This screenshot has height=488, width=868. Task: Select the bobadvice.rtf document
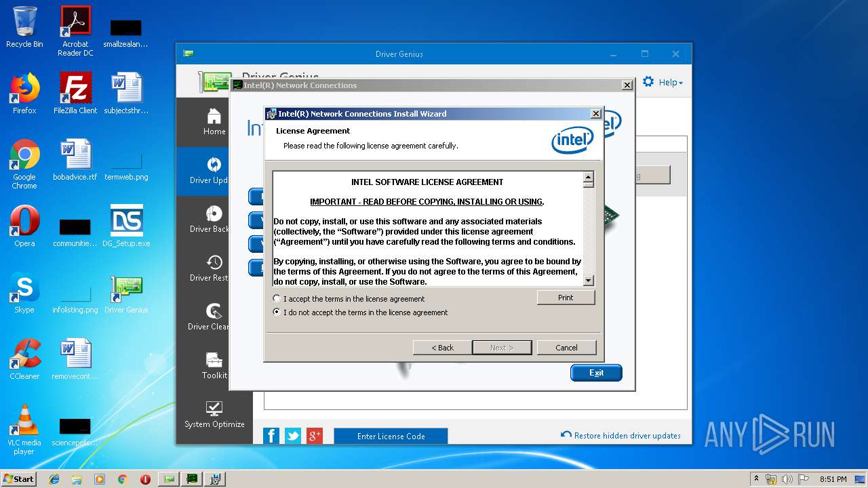75,160
